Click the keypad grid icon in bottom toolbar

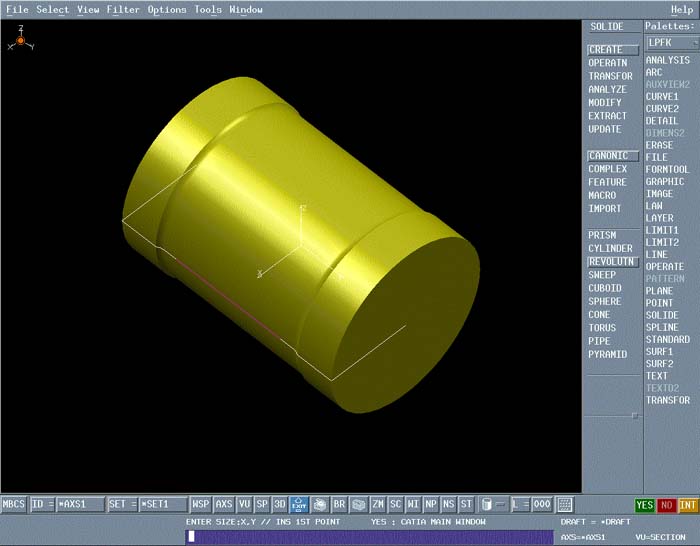click(x=565, y=505)
